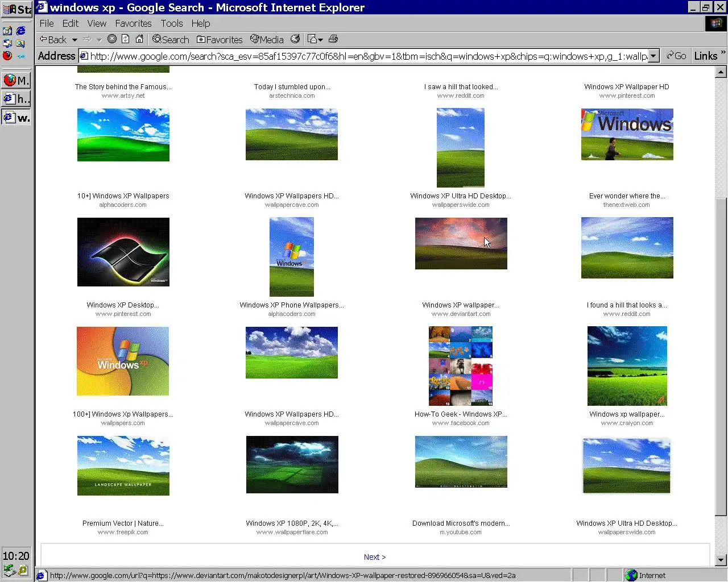Open the Tools menu

click(172, 23)
